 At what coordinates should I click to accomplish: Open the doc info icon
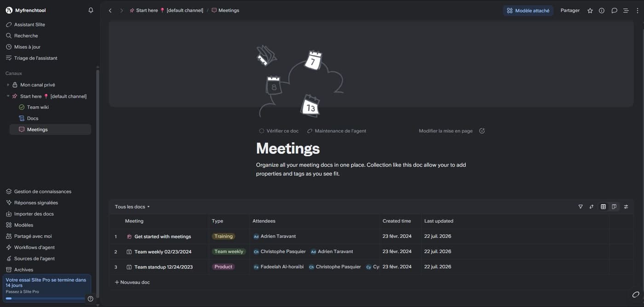point(602,11)
